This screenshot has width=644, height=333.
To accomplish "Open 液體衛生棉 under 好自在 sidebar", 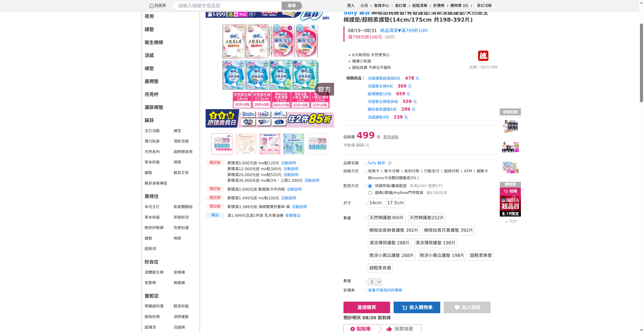I will pos(154,272).
